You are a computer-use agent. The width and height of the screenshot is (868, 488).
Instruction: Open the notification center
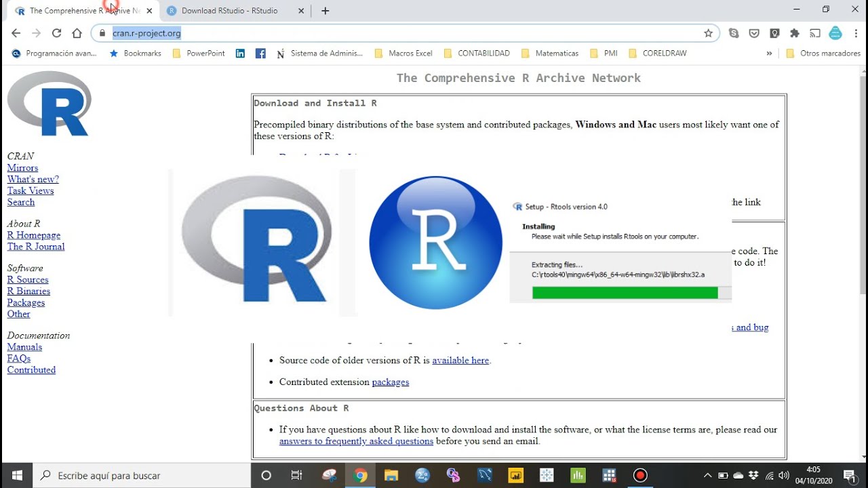click(x=850, y=475)
